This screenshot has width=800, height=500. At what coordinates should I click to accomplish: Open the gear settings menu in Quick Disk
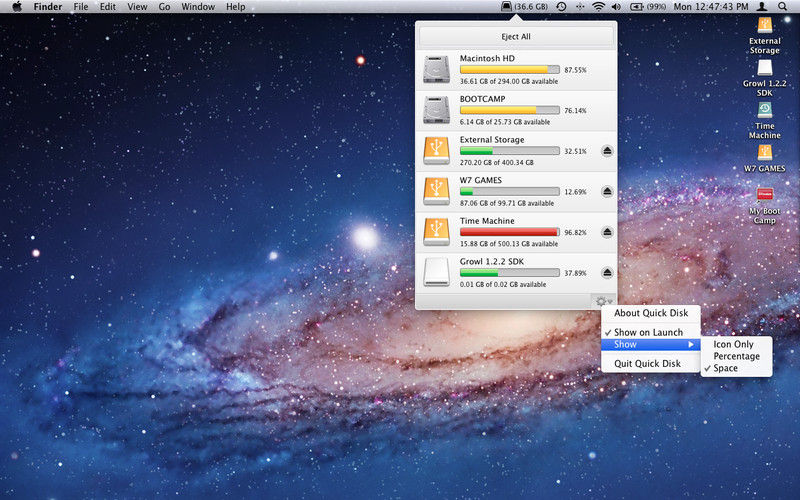click(x=603, y=302)
